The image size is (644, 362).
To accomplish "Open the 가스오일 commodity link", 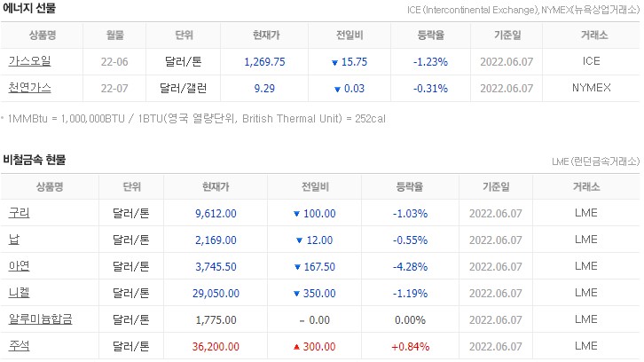I will pyautogui.click(x=29, y=61).
